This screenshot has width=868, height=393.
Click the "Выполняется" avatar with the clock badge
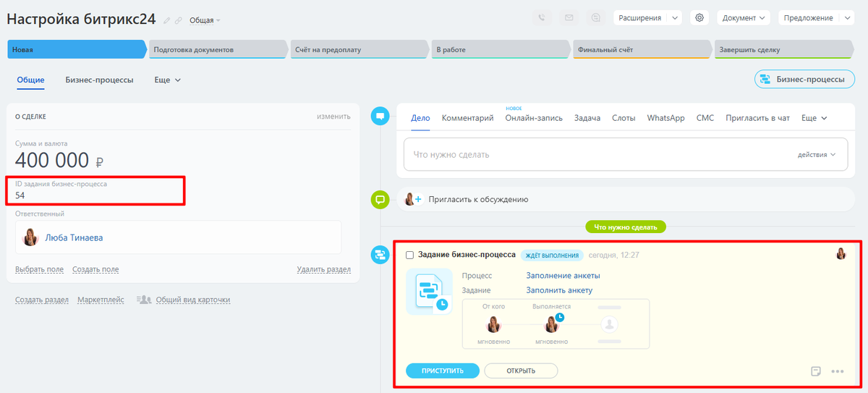click(x=552, y=324)
